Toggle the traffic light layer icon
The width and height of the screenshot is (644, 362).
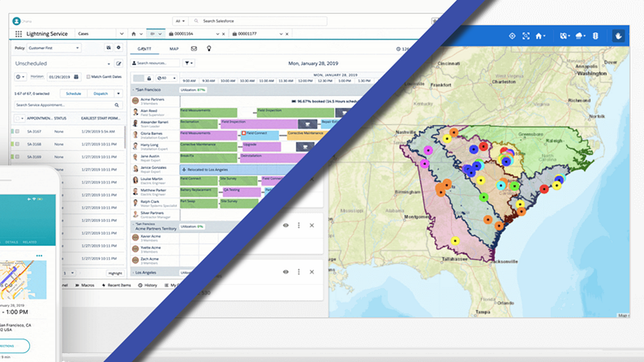point(595,36)
